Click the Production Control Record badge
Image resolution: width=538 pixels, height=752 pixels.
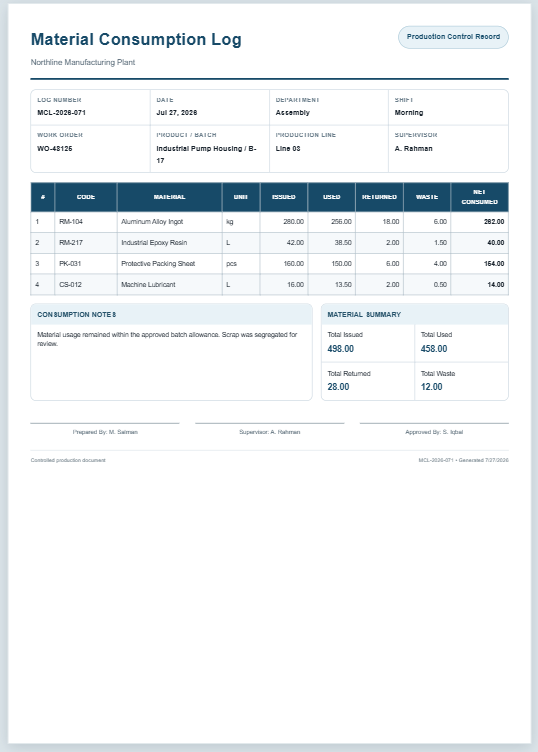pyautogui.click(x=453, y=37)
